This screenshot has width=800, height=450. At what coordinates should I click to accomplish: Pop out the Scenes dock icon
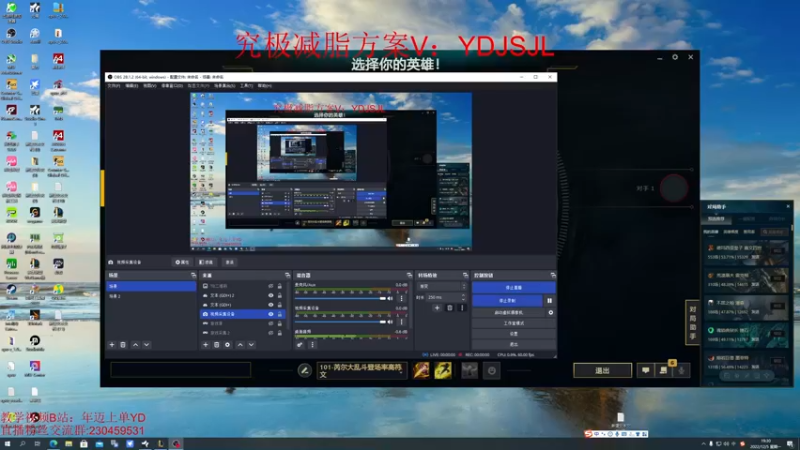coord(193,275)
